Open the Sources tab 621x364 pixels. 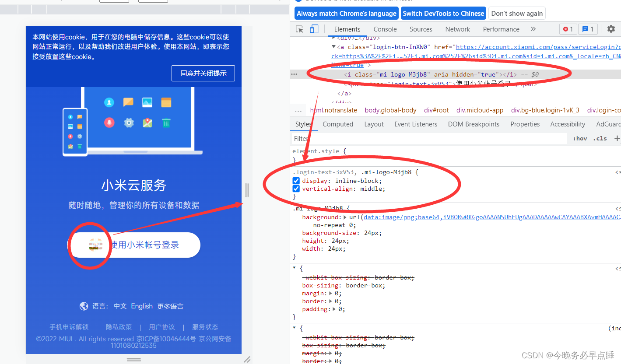click(421, 29)
